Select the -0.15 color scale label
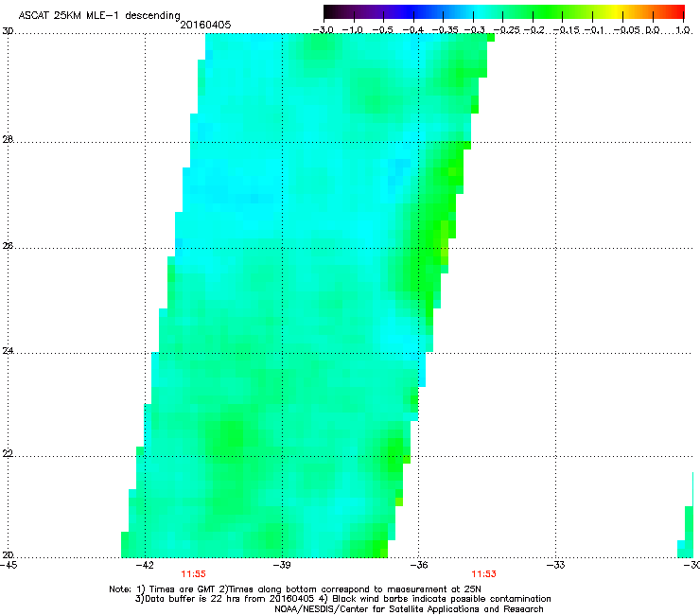 pyautogui.click(x=567, y=30)
